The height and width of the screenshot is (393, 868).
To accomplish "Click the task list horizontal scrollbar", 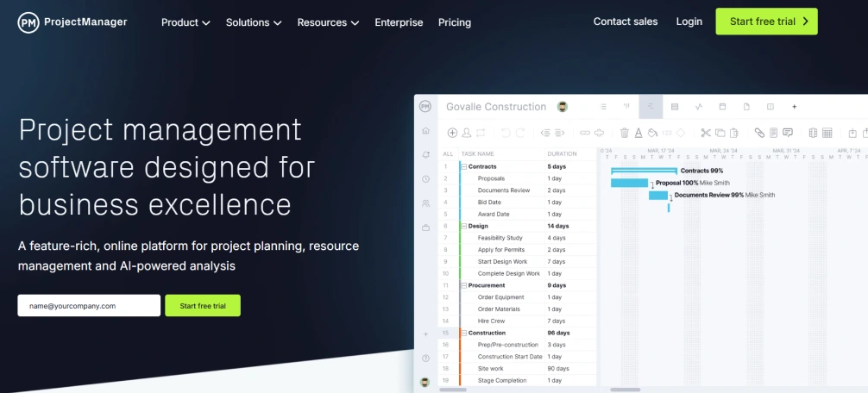I will [453, 390].
